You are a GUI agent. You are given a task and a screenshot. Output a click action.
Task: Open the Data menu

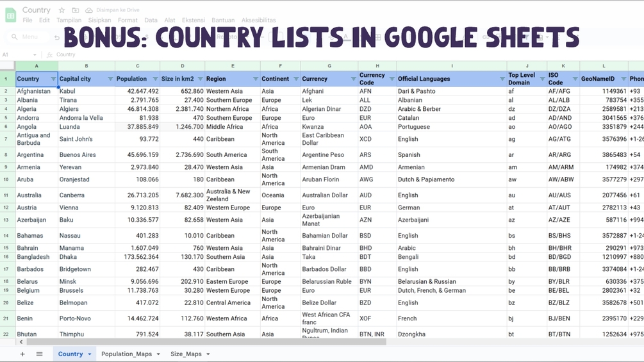coord(151,20)
